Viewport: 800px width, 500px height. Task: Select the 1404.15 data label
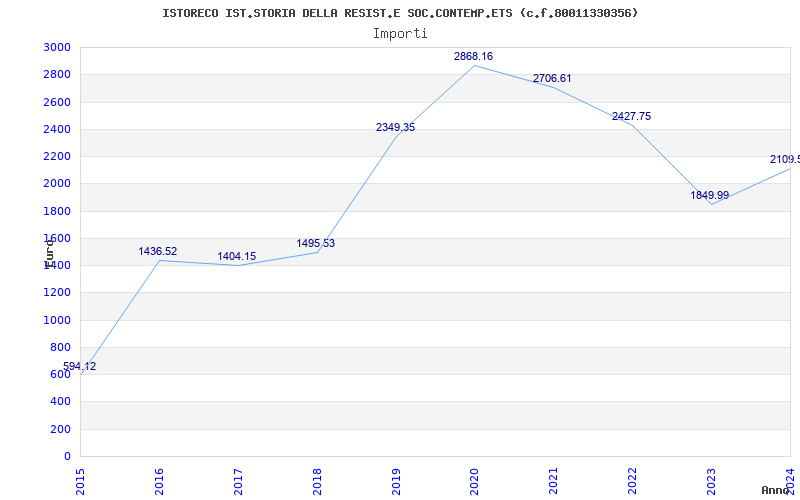(237, 257)
